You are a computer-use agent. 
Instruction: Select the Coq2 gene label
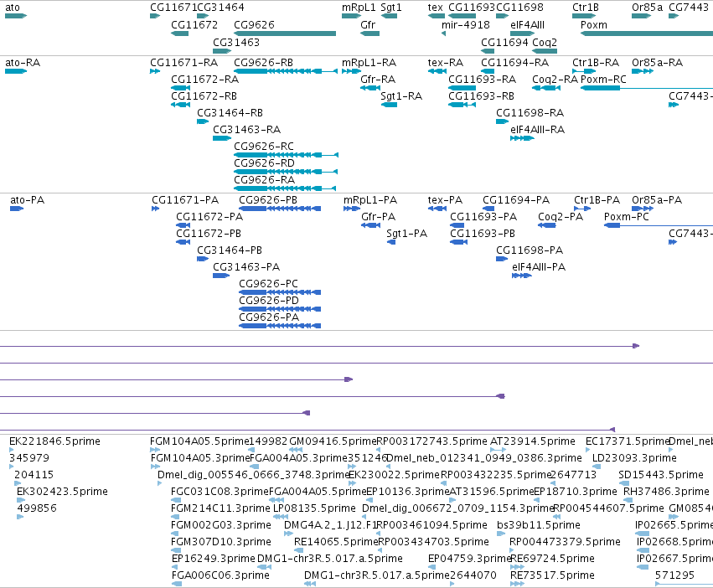tap(545, 42)
